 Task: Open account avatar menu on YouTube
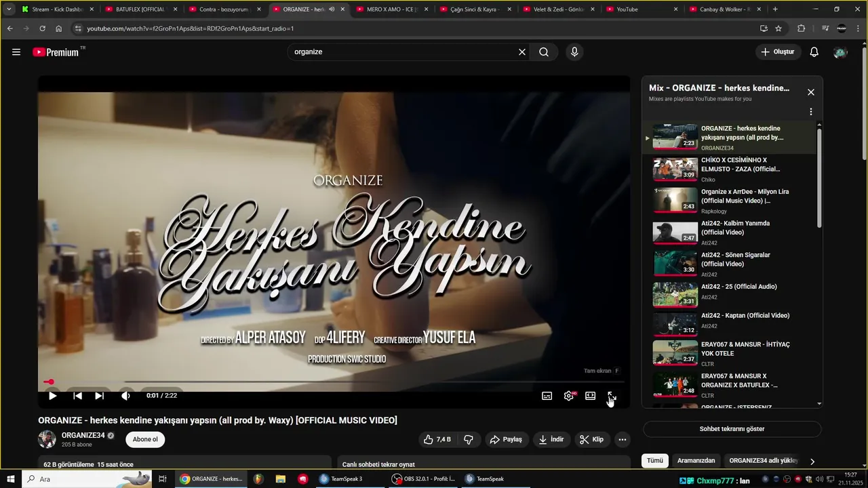[840, 52]
